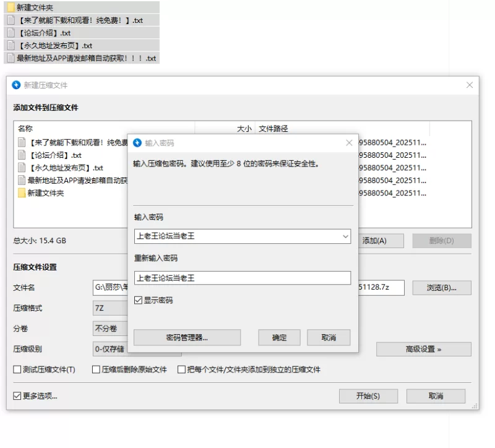Click the 【来了就能下载和观看 file icon in the archive file list

coord(22,142)
